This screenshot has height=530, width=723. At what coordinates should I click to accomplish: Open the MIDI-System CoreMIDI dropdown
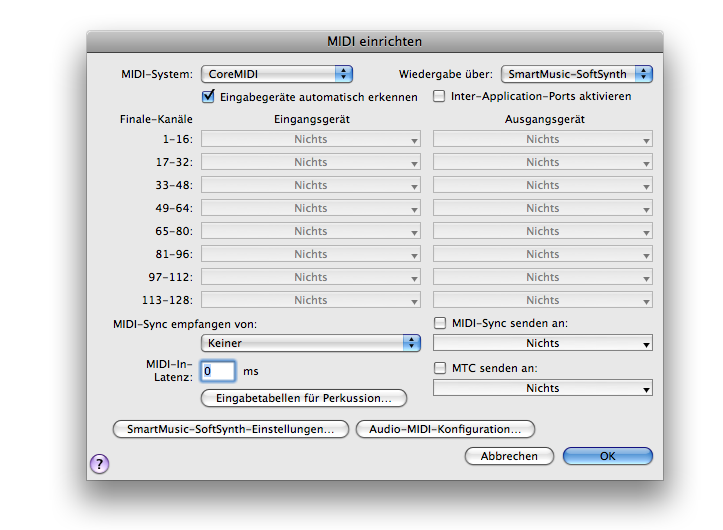click(x=277, y=74)
